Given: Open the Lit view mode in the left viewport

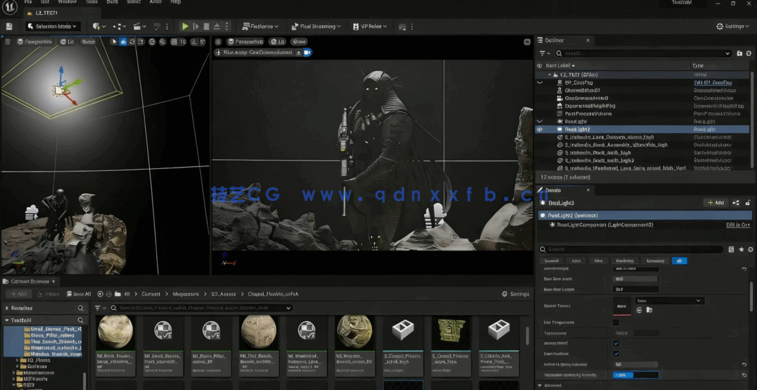Looking at the screenshot, I should 68,42.
